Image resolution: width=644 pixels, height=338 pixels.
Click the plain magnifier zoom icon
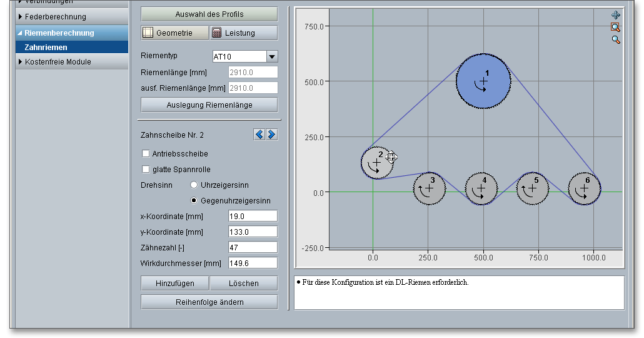[616, 39]
